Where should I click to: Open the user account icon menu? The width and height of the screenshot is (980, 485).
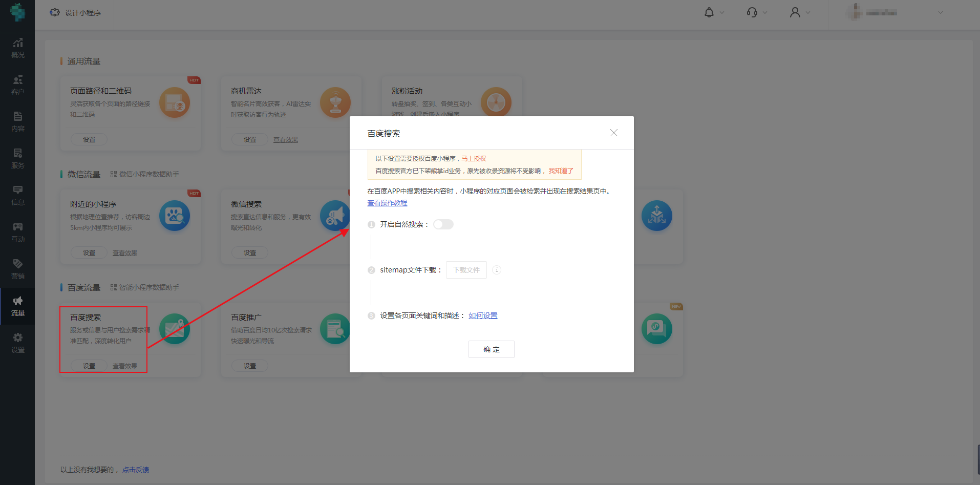795,12
